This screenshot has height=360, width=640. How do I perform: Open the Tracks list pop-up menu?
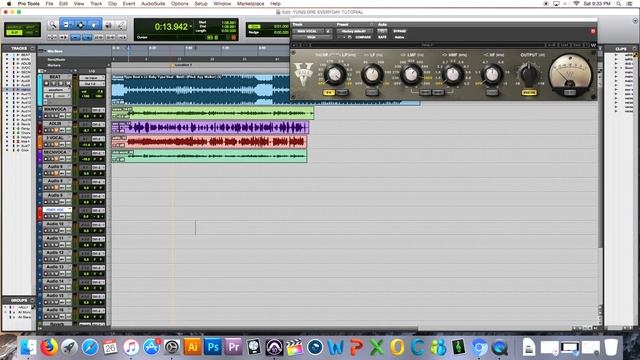[x=32, y=49]
